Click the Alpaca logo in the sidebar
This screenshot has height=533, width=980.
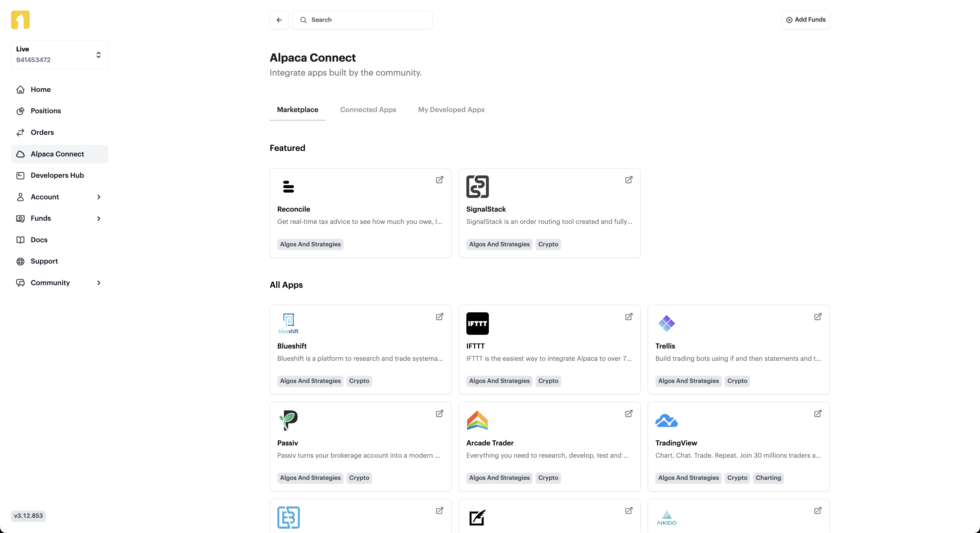pyautogui.click(x=20, y=20)
